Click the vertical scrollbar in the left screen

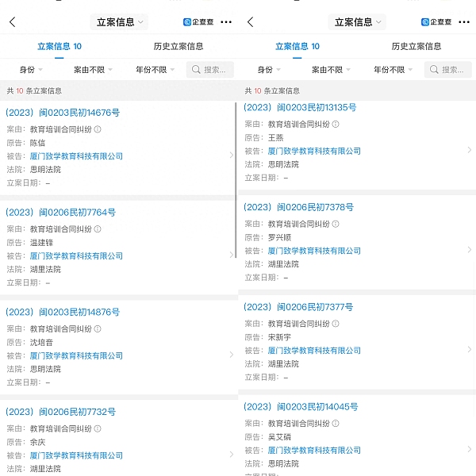tap(236, 179)
